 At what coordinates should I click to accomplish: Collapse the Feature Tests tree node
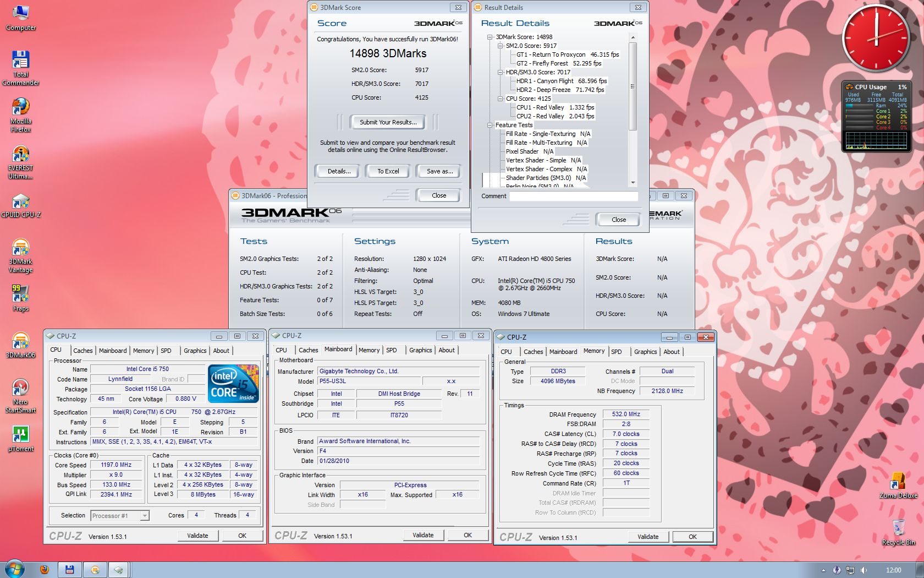click(490, 125)
